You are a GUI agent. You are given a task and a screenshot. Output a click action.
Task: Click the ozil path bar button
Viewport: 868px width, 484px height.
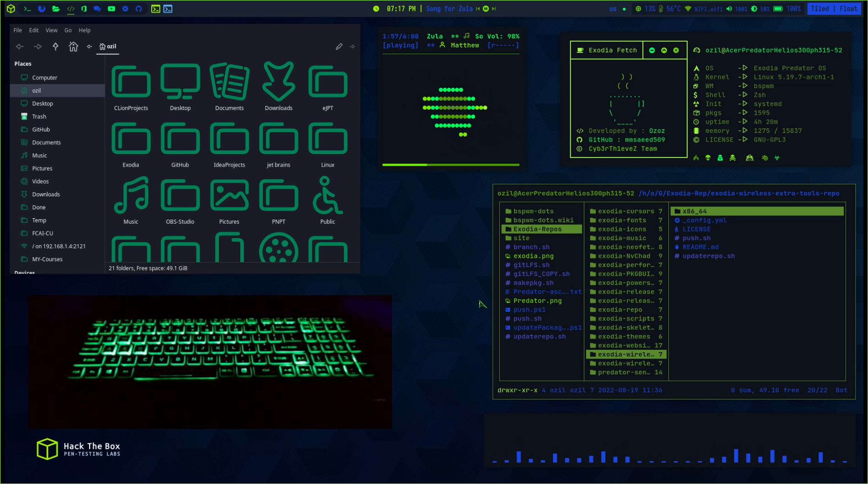[x=108, y=46]
